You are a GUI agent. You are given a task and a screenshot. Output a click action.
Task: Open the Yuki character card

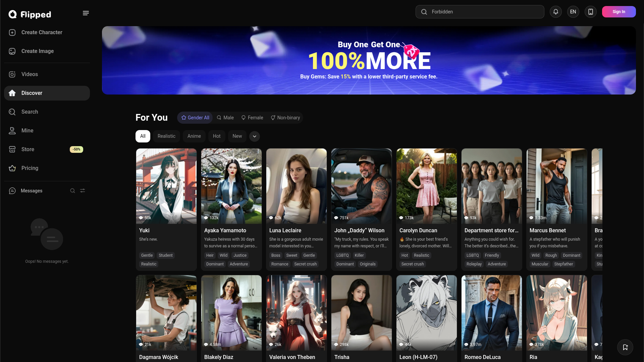(166, 209)
